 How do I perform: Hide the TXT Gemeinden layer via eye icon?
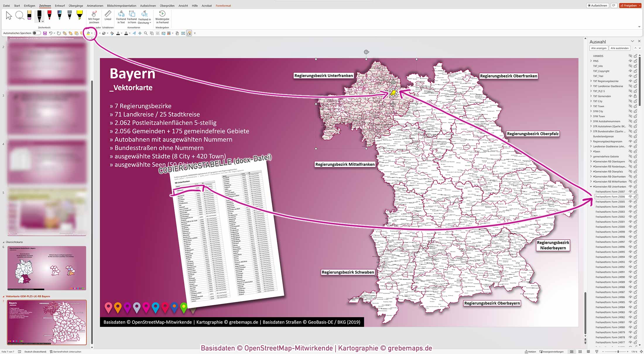tap(630, 96)
